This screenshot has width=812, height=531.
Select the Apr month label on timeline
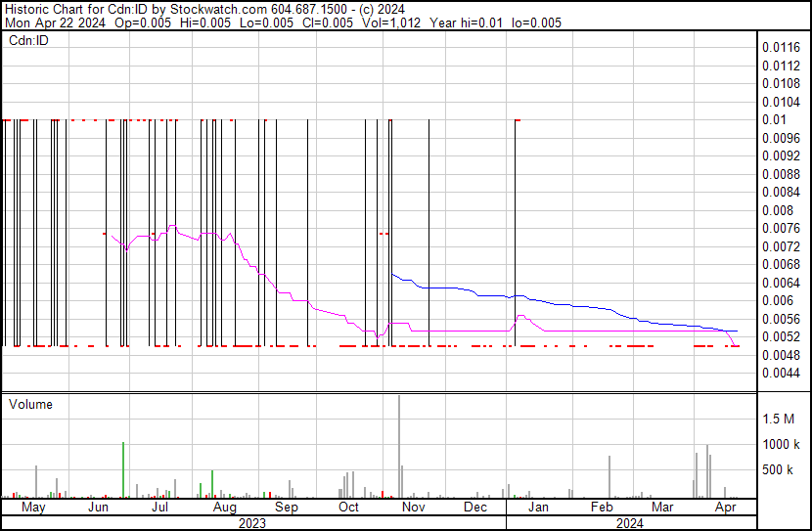coord(726,508)
